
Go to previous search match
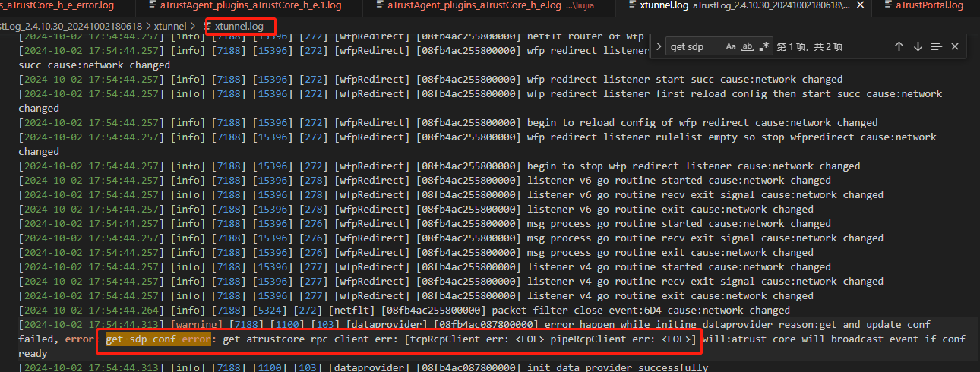[x=899, y=47]
